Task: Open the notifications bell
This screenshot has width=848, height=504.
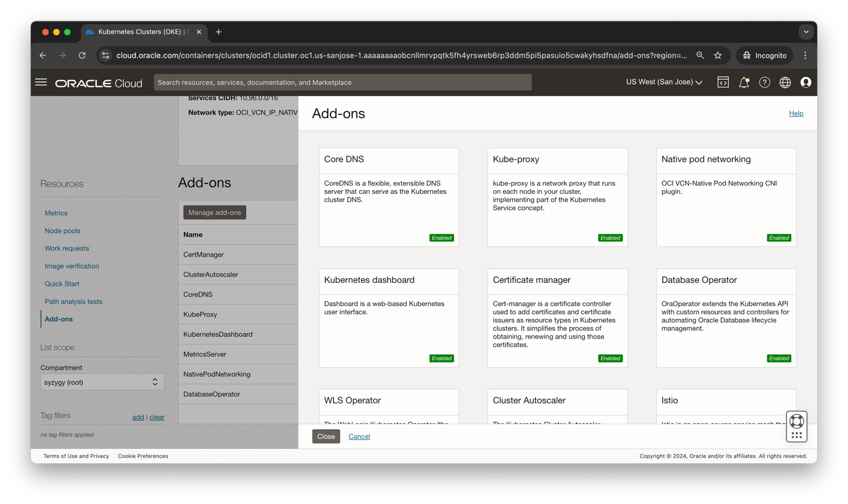Action: [744, 82]
